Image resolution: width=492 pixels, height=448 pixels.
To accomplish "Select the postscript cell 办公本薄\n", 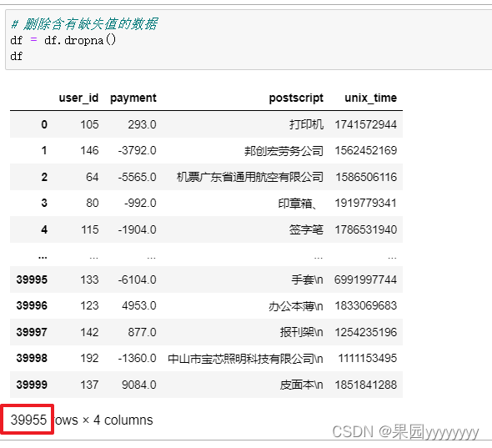I will [x=295, y=306].
